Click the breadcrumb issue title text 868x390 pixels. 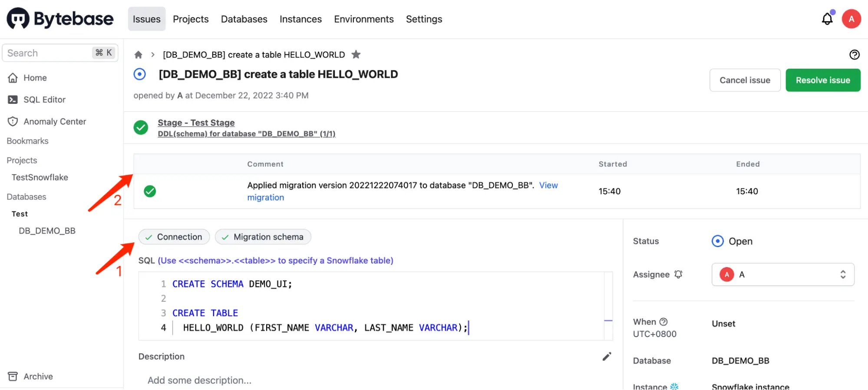tap(254, 55)
